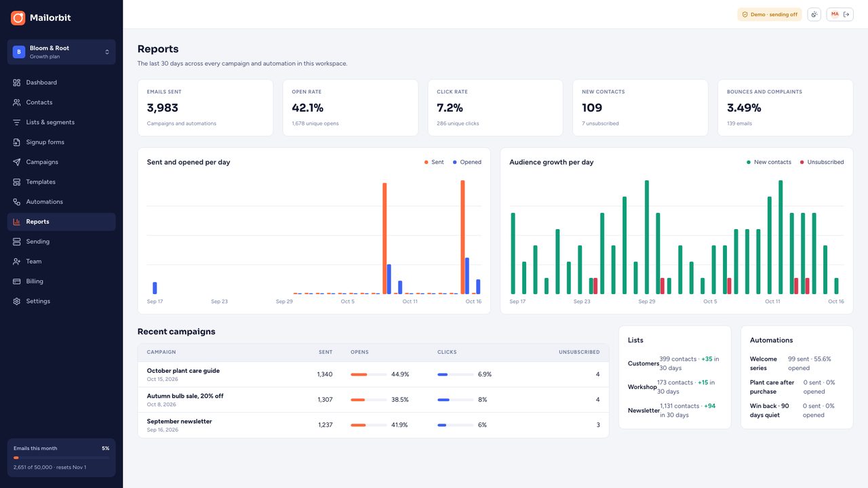The width and height of the screenshot is (868, 488).
Task: Click the 8% clicks bar
Action: 456,400
